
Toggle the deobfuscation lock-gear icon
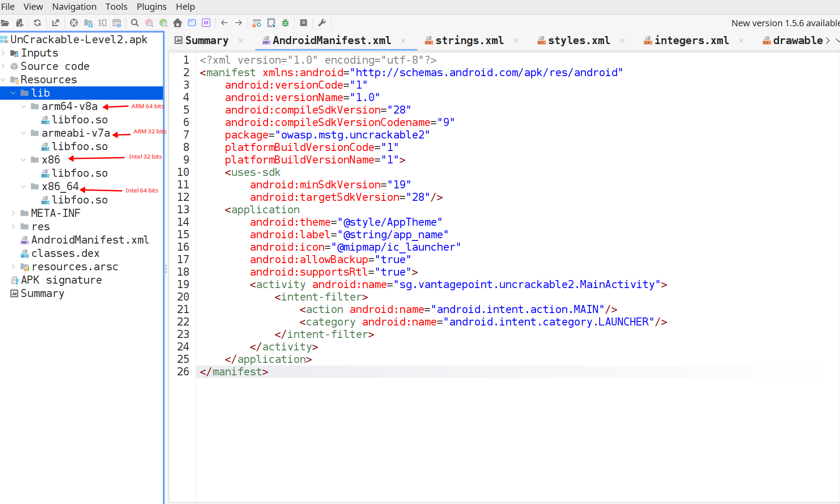[257, 23]
